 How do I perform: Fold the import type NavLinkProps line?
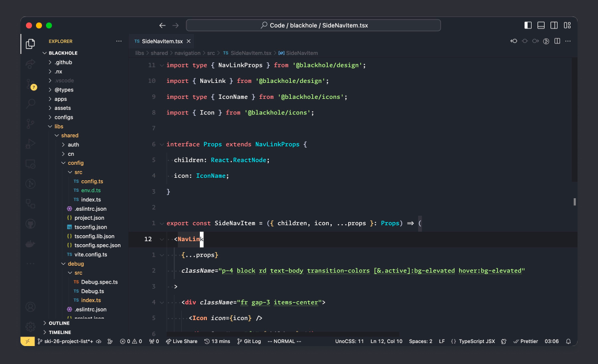pyautogui.click(x=162, y=65)
